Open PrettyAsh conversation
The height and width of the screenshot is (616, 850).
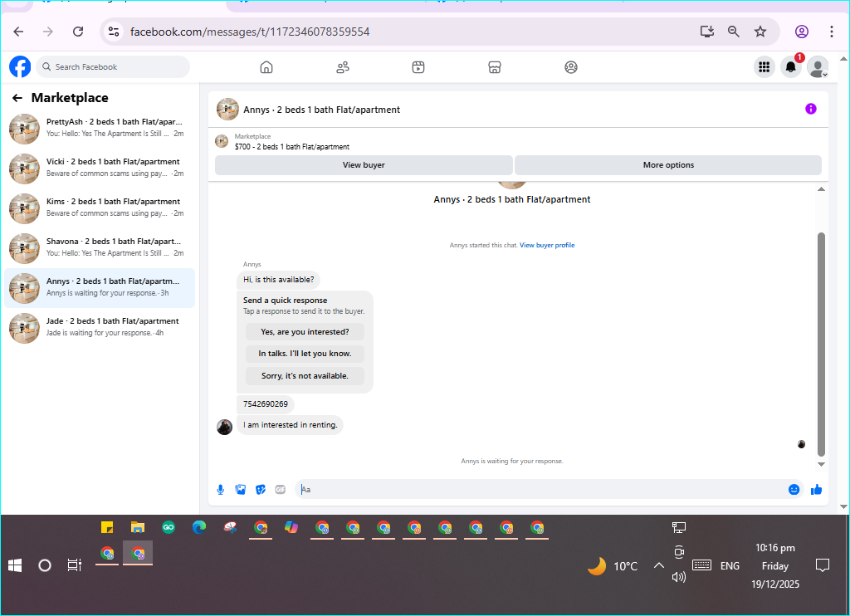100,129
